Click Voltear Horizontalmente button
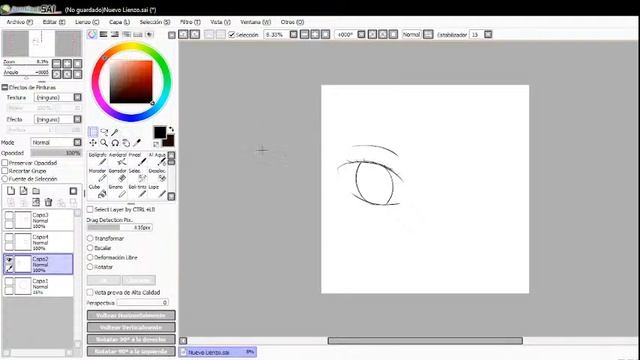Screen dimensions: 640x360 click(x=131, y=316)
